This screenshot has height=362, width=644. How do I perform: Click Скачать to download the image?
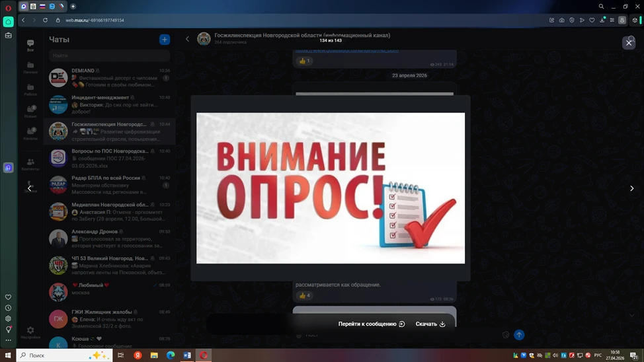click(x=430, y=324)
